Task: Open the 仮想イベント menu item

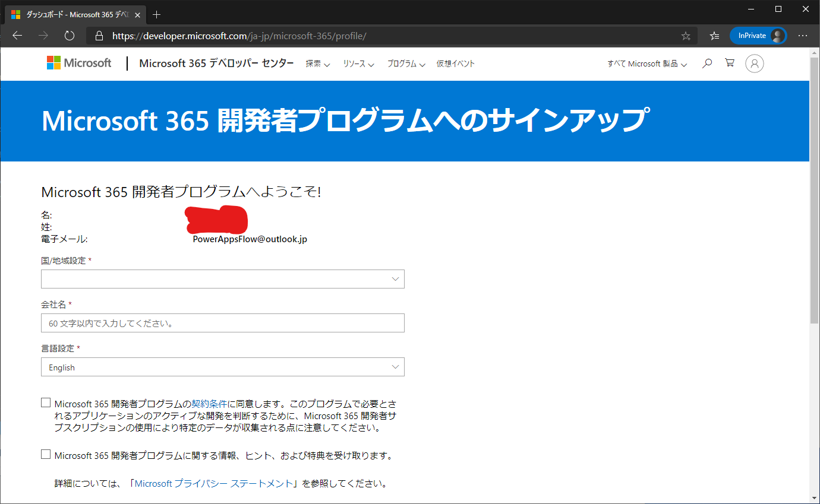Action: (x=456, y=64)
